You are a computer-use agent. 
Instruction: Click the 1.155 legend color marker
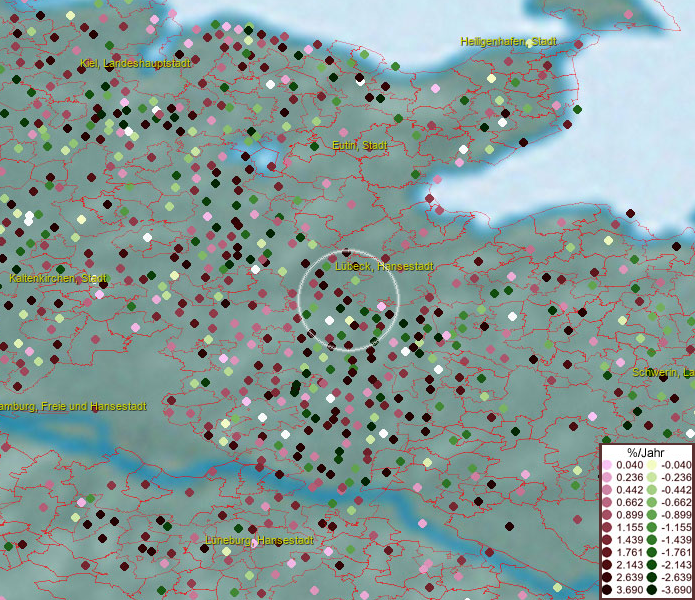[x=607, y=527]
